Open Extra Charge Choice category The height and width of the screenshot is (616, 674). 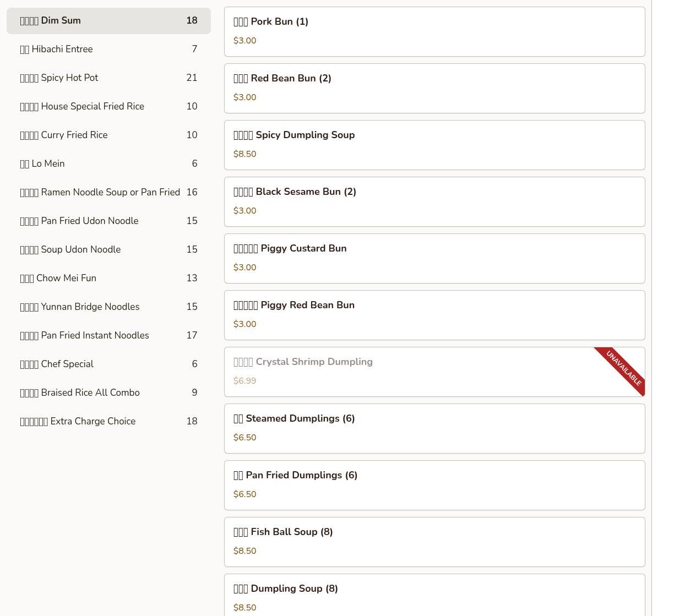(108, 421)
